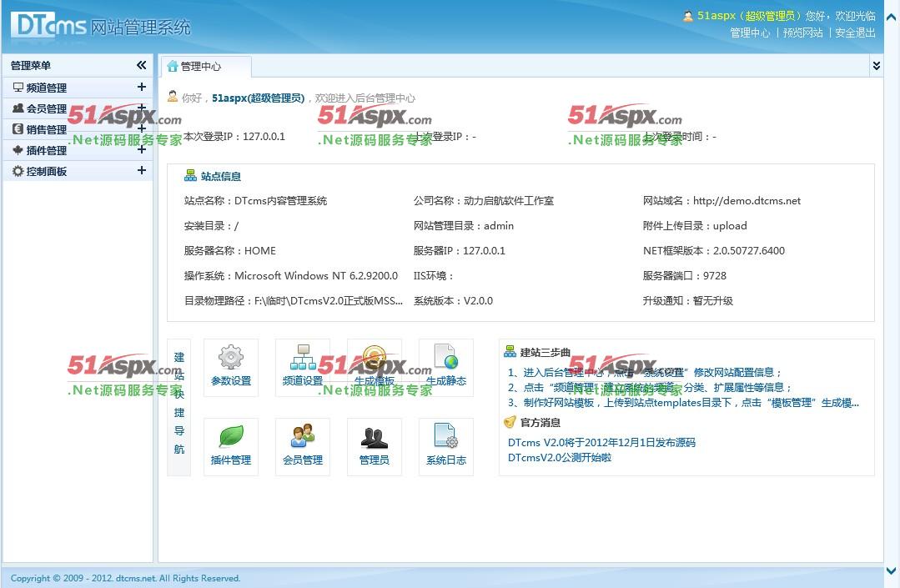Click 升级通知：暂无升级 text
Viewport: 900px width, 588px height.
[x=687, y=300]
